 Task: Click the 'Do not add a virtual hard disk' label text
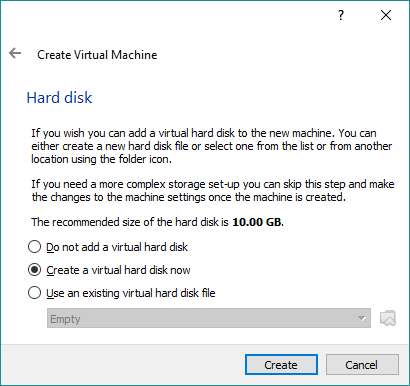(117, 247)
